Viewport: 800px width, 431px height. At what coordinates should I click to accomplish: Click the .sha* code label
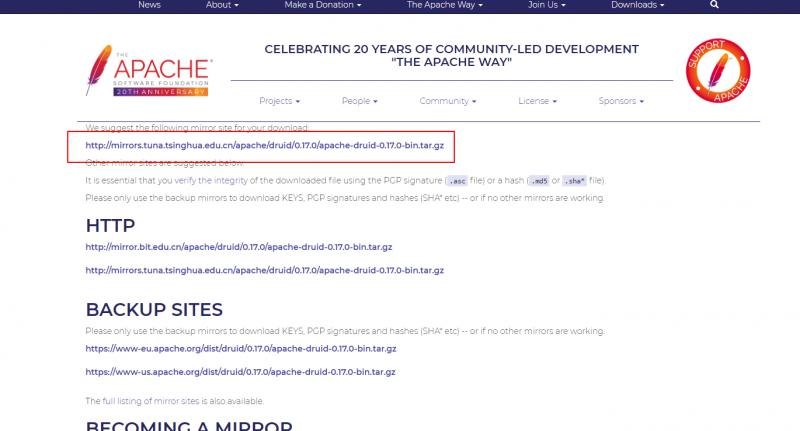point(574,181)
